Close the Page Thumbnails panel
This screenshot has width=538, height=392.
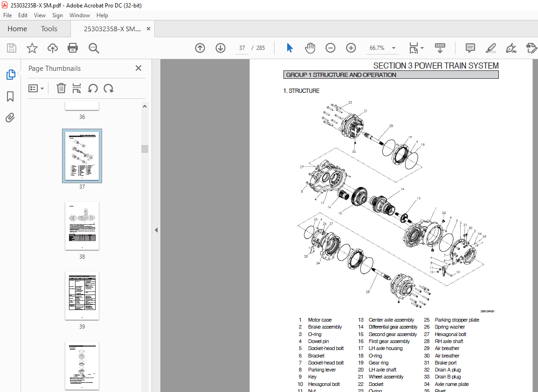pos(138,68)
